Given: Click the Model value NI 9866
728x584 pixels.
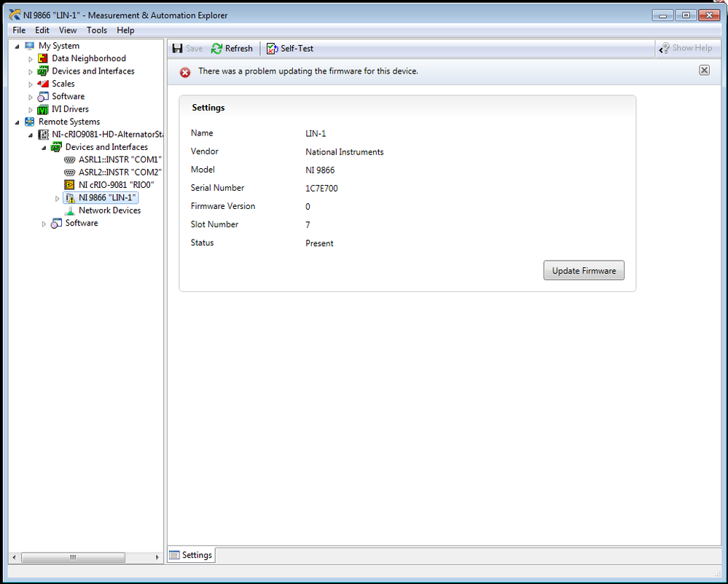Looking at the screenshot, I should [320, 170].
